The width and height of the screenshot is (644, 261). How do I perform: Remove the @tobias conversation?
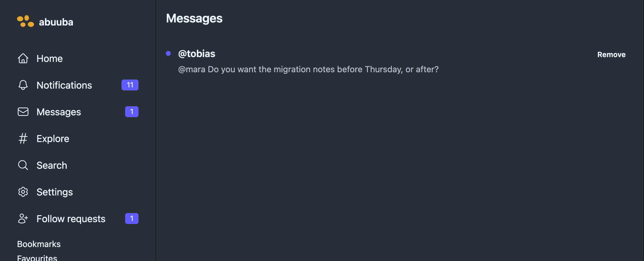pyautogui.click(x=611, y=55)
